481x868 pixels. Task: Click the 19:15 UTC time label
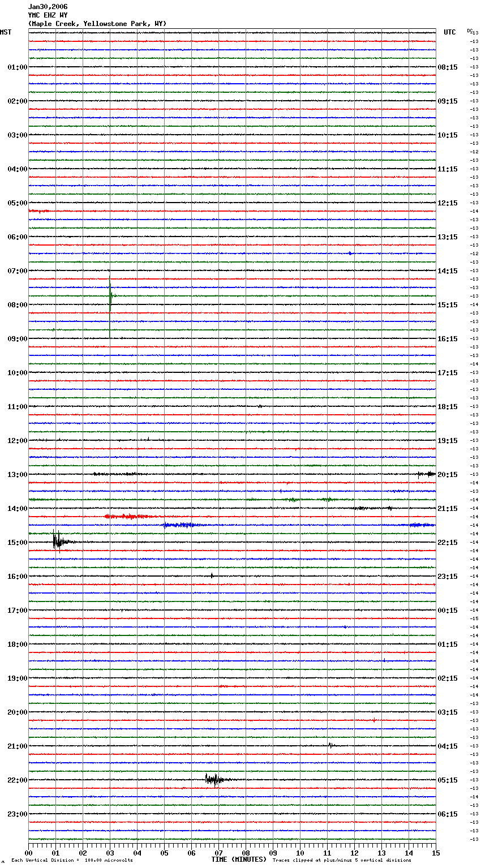(448, 441)
